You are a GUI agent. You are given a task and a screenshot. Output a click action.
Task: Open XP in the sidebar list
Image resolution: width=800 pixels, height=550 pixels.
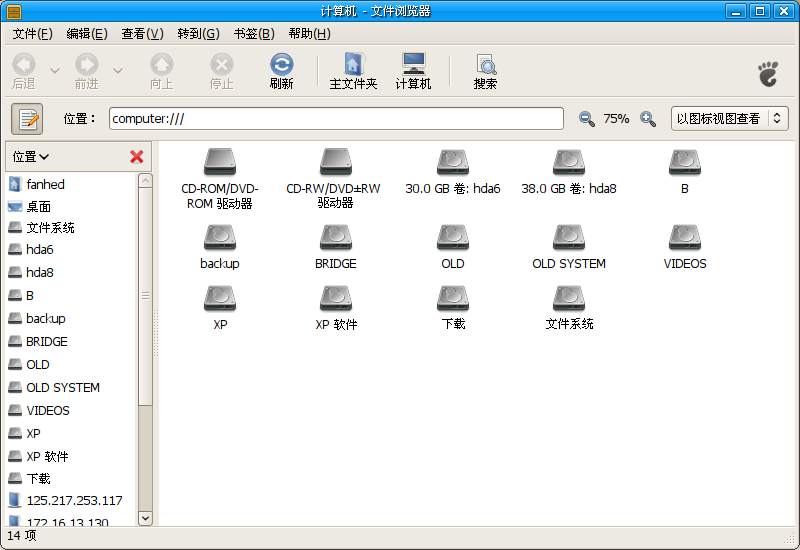(71, 434)
